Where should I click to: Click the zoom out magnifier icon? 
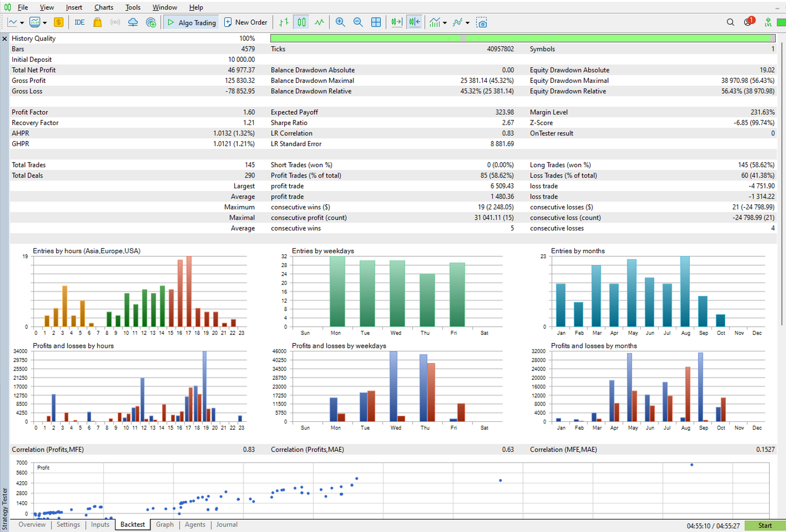click(x=358, y=22)
